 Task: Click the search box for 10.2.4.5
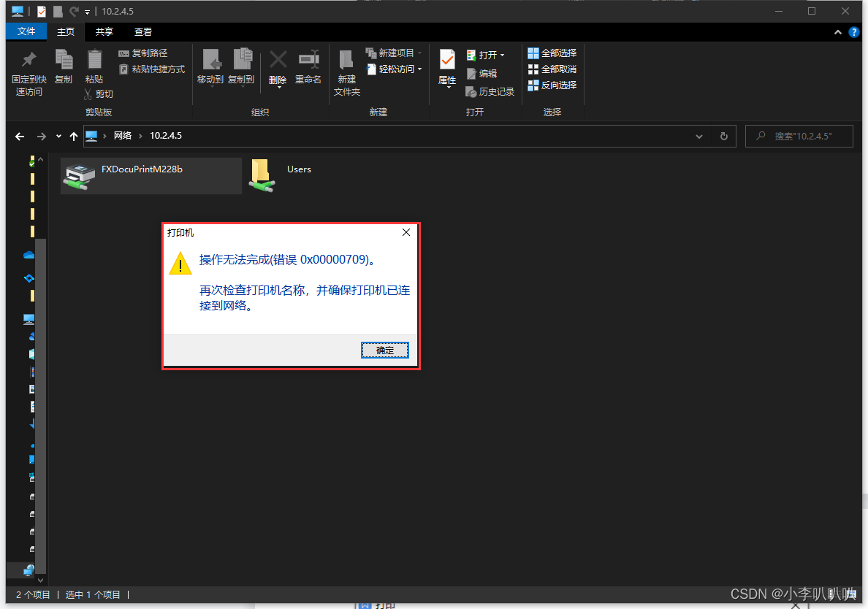click(799, 137)
